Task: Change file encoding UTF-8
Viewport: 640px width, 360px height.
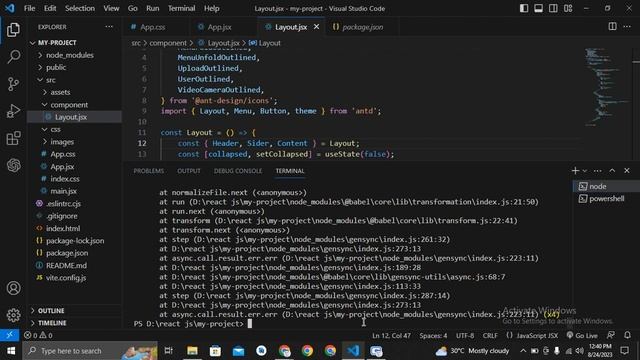Action: click(x=465, y=336)
